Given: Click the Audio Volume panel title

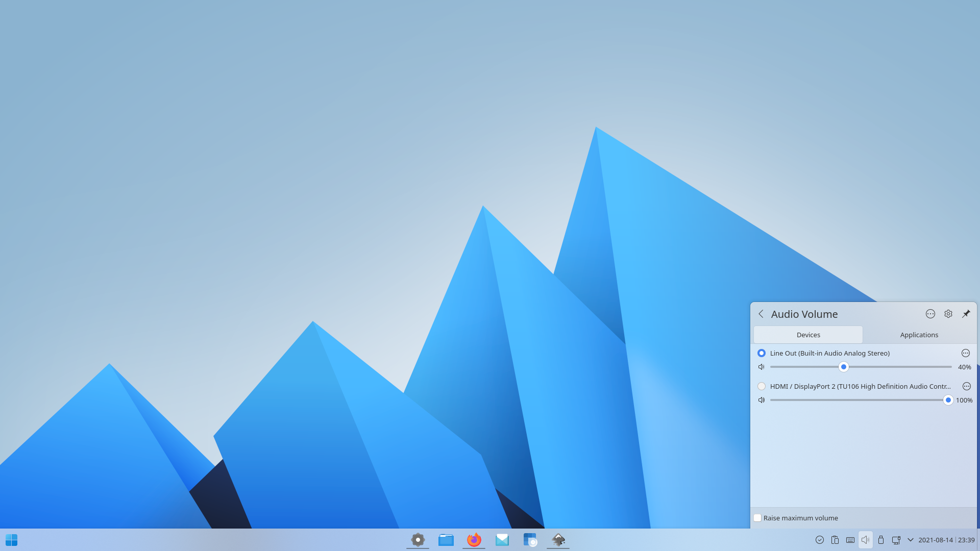Looking at the screenshot, I should point(804,314).
